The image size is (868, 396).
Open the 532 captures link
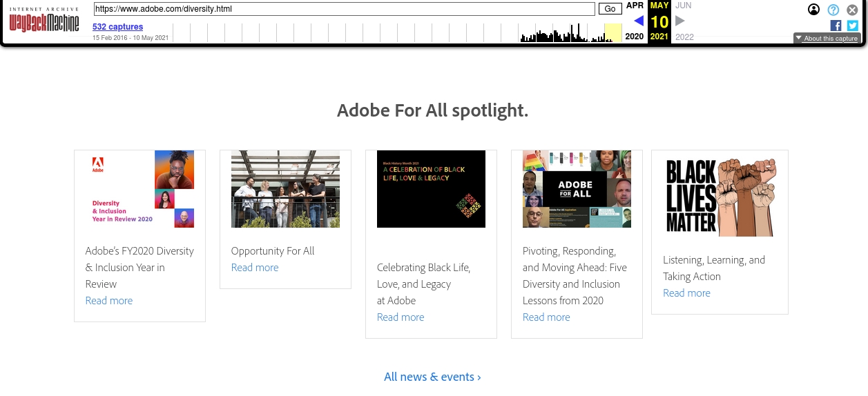click(x=118, y=27)
